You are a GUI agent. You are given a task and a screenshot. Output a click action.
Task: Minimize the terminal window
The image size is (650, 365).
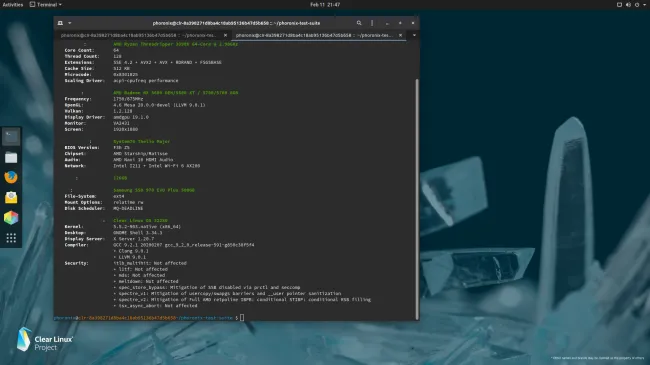[387, 23]
